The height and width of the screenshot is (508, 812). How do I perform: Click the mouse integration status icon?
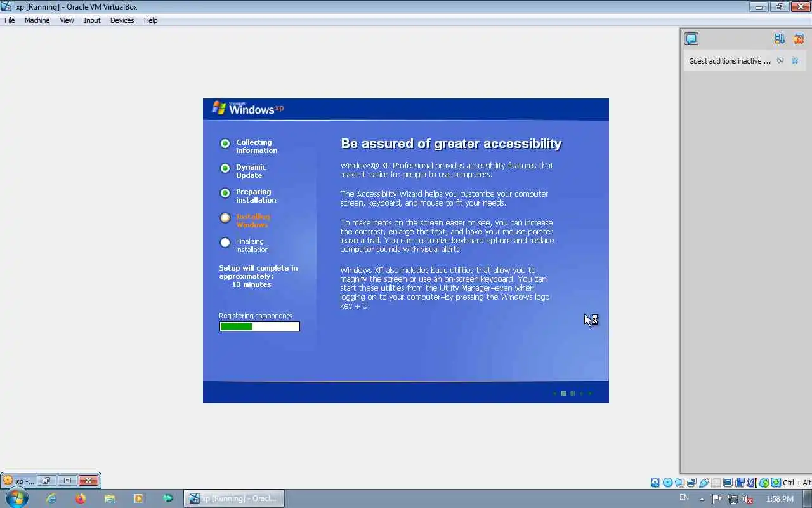pos(764,483)
